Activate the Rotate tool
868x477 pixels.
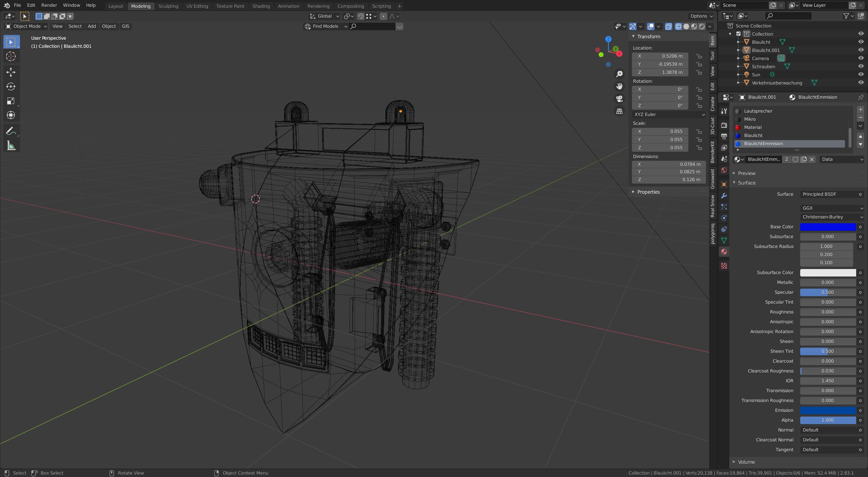[x=11, y=87]
